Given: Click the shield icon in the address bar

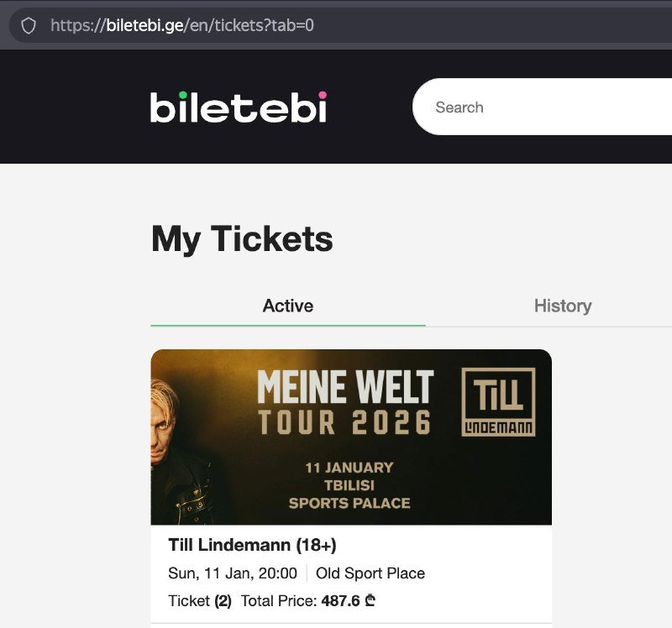Looking at the screenshot, I should point(29,25).
